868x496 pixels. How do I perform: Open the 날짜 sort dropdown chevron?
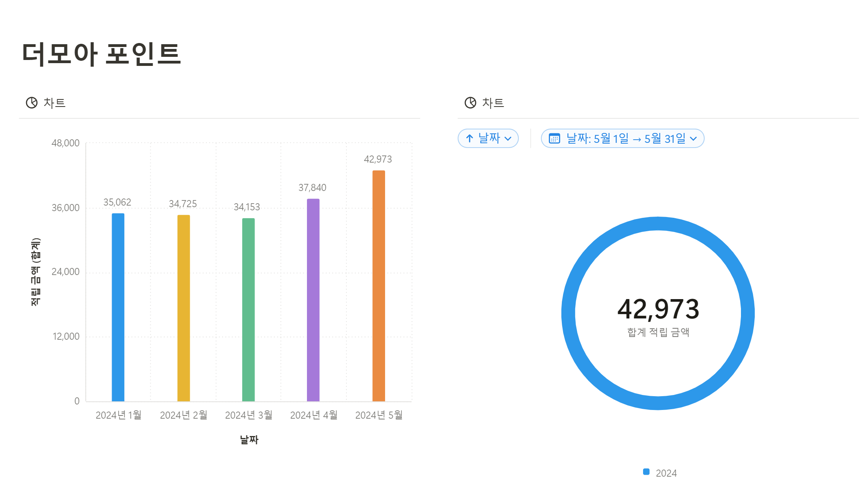coord(508,139)
